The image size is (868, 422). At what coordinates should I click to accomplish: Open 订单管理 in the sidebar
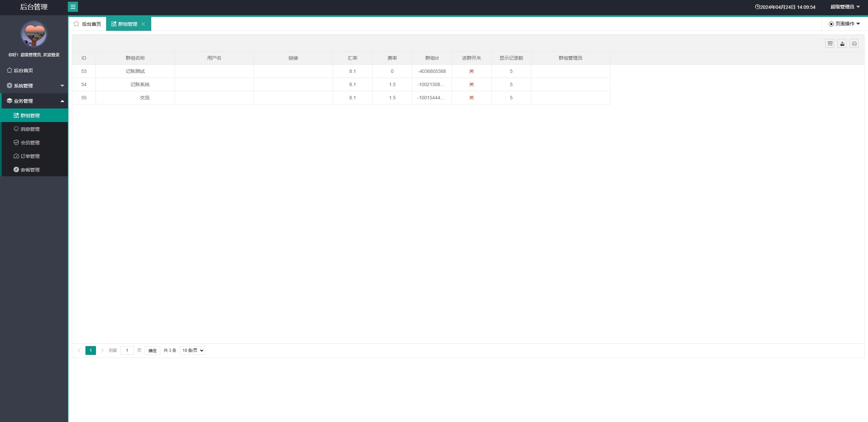[30, 156]
